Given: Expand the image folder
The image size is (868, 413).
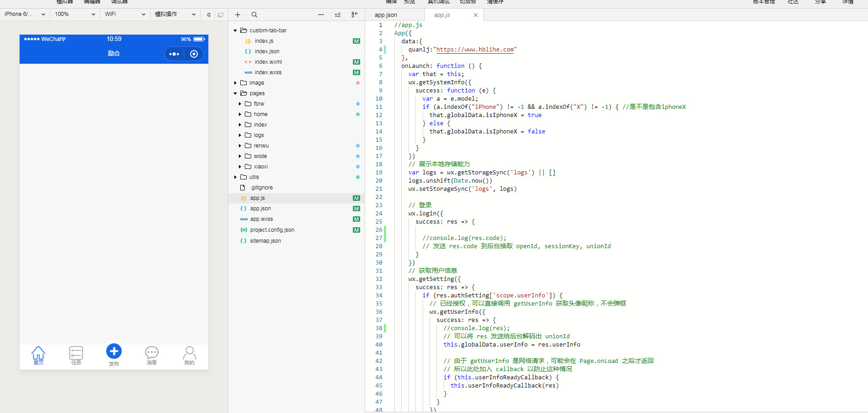Looking at the screenshot, I should (257, 83).
